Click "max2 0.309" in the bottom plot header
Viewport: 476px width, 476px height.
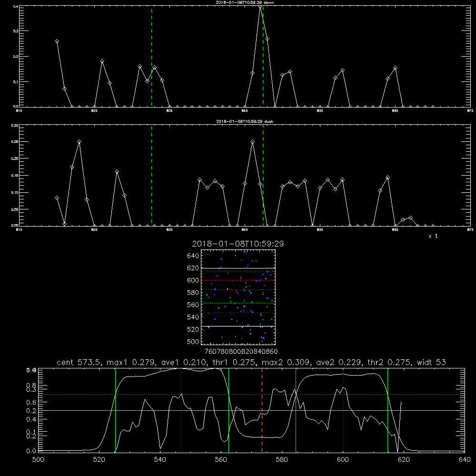(286, 362)
